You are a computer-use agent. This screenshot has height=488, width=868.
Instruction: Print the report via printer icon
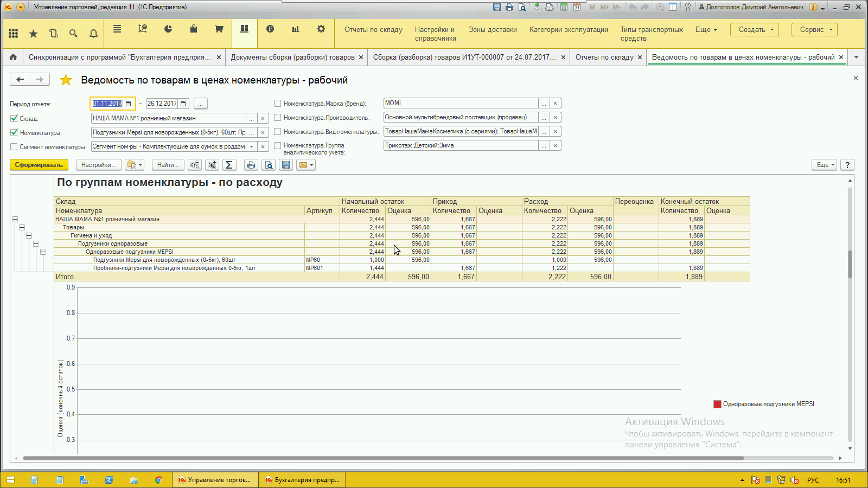coord(251,165)
